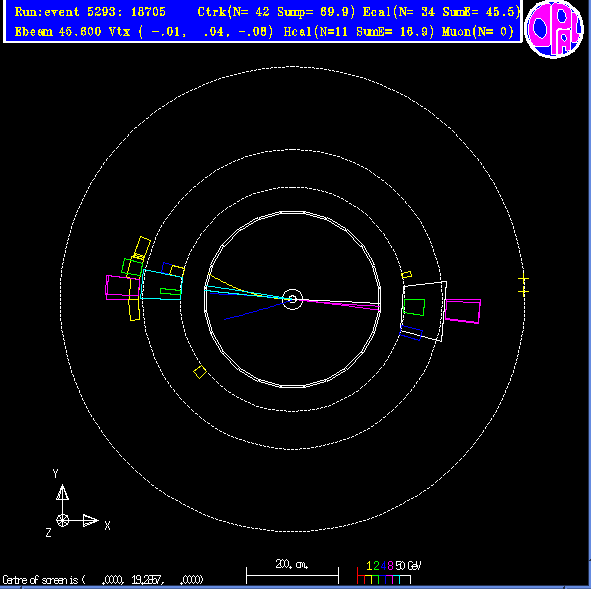Click the X-axis arrow head
The width and height of the screenshot is (591, 589).
coord(90,520)
